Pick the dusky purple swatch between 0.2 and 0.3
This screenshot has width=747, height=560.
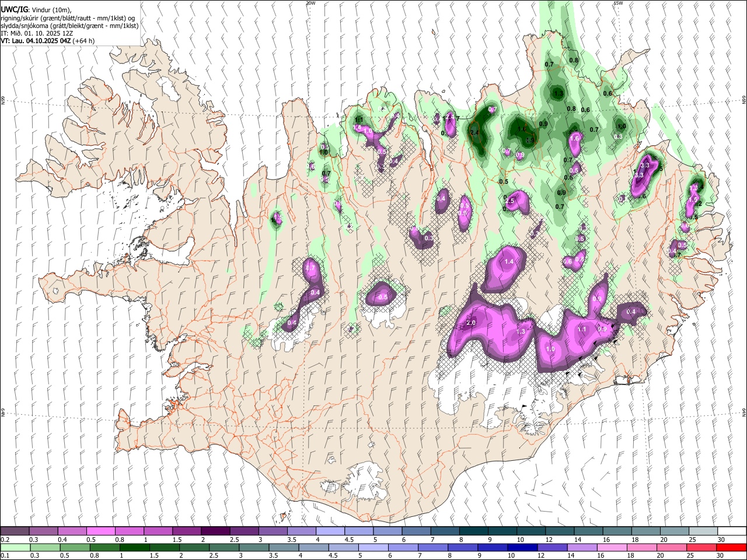point(15,531)
